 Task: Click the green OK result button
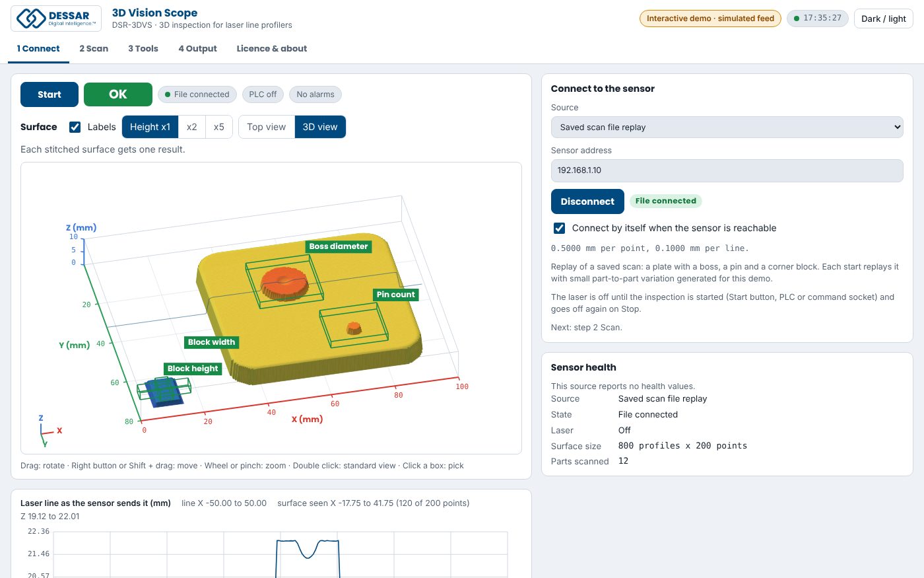(118, 94)
